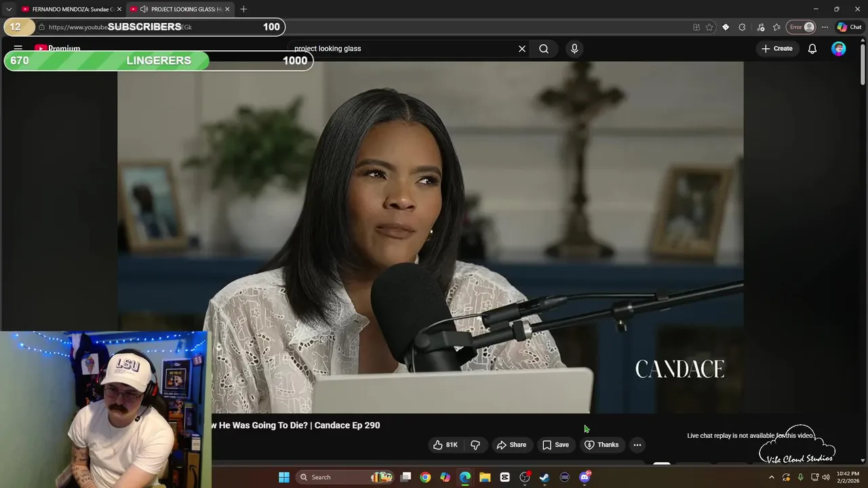The image size is (868, 488).
Task: Switch to Microsoft Edge on the taskbar
Action: coord(465,477)
